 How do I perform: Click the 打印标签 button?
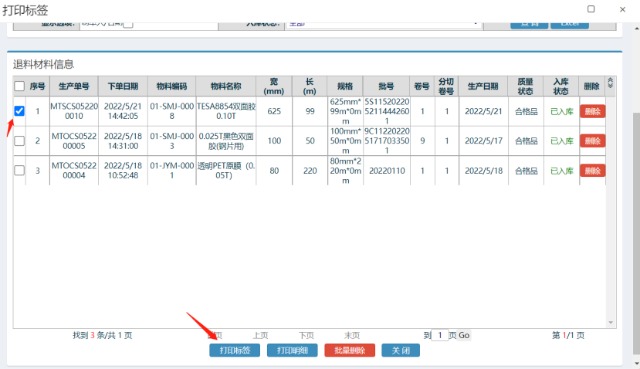pyautogui.click(x=234, y=350)
